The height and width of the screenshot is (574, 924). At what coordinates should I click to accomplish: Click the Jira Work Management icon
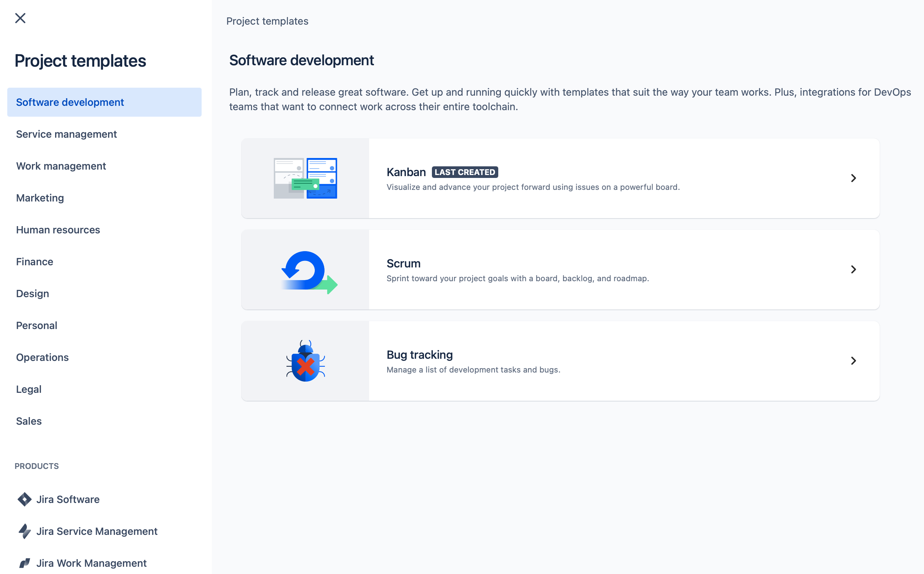[25, 563]
